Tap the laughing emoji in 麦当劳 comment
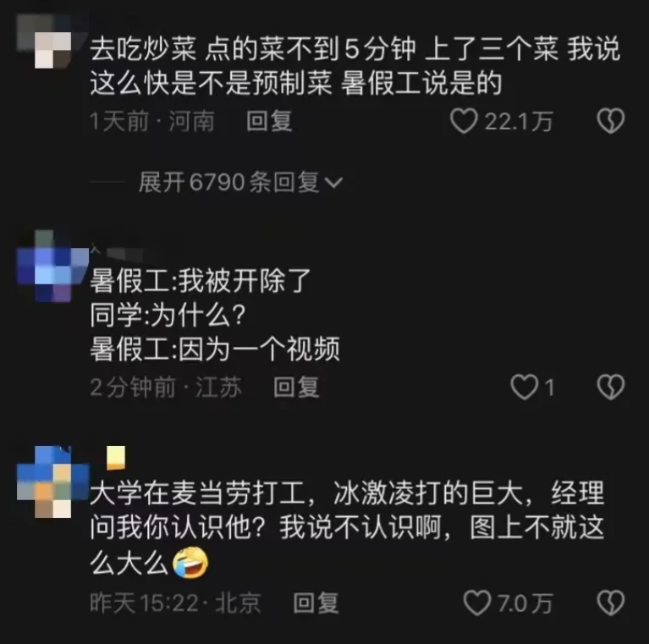The image size is (649, 644). click(190, 563)
